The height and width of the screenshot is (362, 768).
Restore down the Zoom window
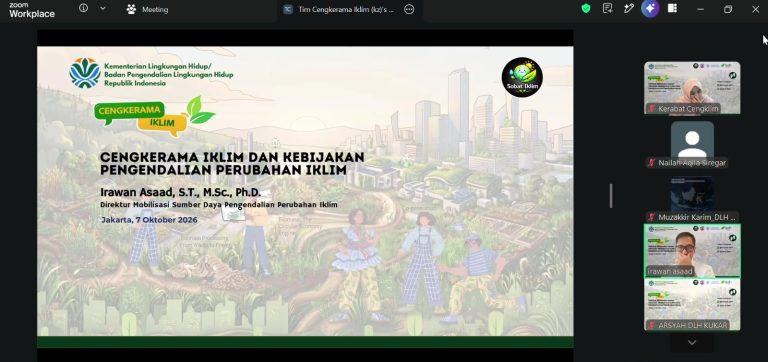(728, 9)
